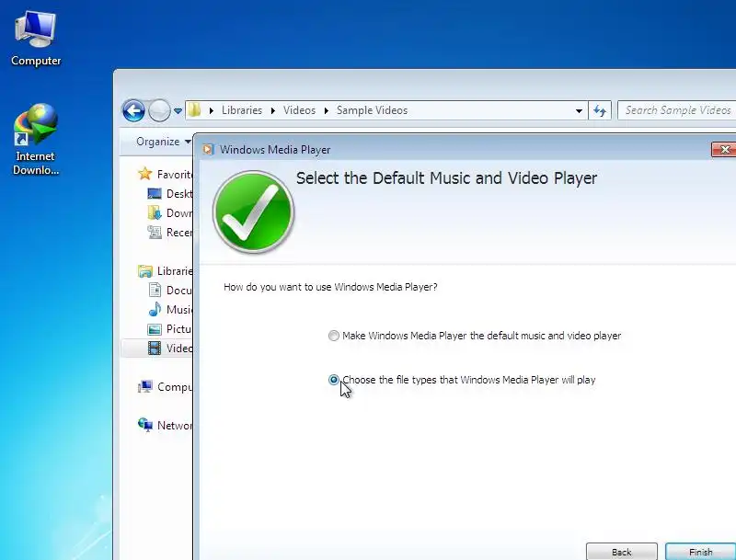
Task: Expand the arrow after Libraries breadcrumb
Action: [x=272, y=110]
